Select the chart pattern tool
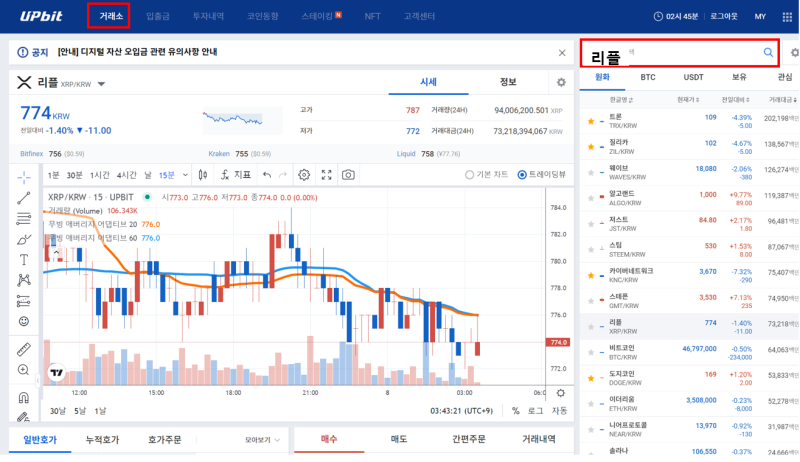This screenshot has width=800, height=462. tap(24, 280)
